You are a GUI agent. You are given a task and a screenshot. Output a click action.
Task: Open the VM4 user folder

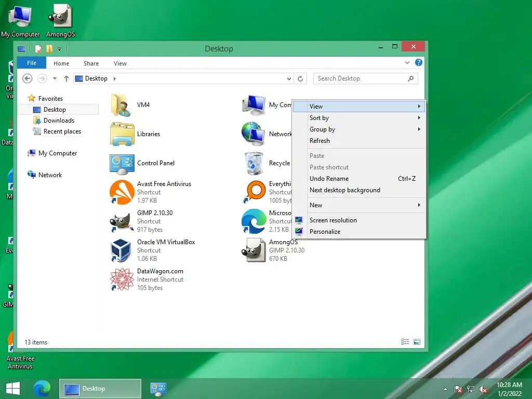(122, 105)
